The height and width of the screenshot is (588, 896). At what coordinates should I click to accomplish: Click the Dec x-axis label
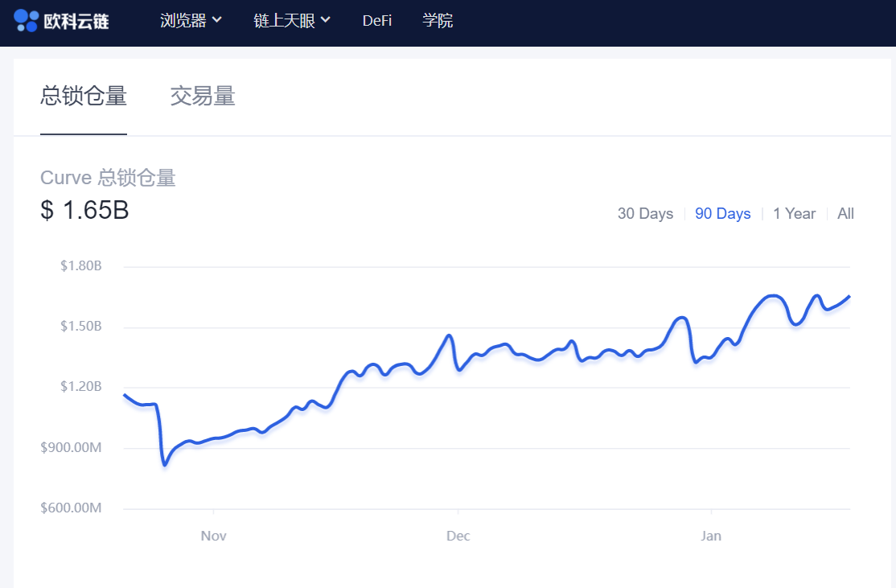click(458, 536)
